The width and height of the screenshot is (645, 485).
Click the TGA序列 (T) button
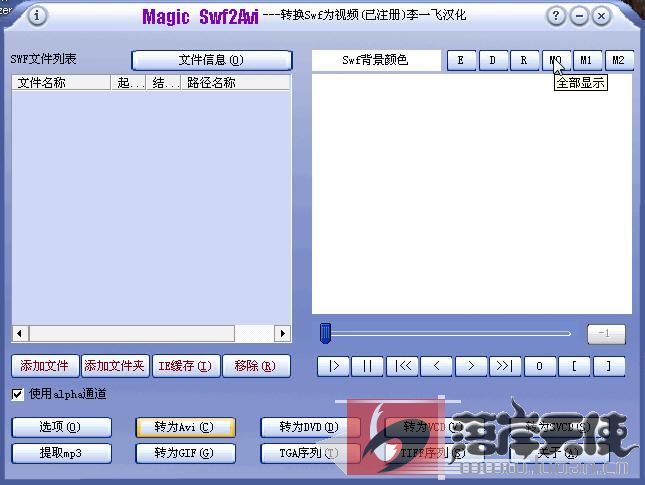tap(311, 453)
